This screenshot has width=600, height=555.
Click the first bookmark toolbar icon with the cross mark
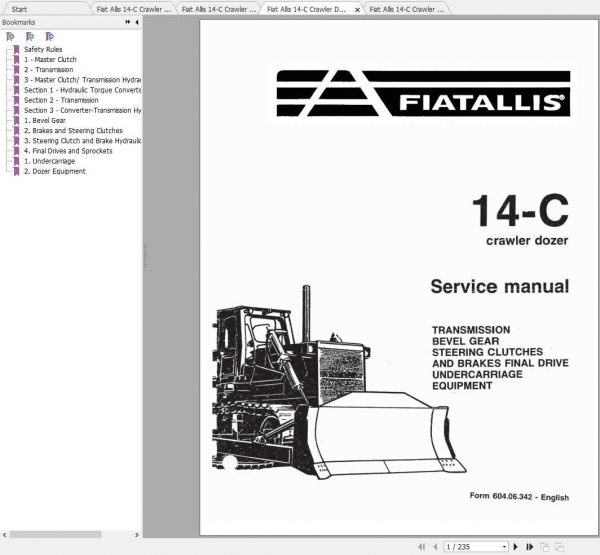pyautogui.click(x=10, y=37)
